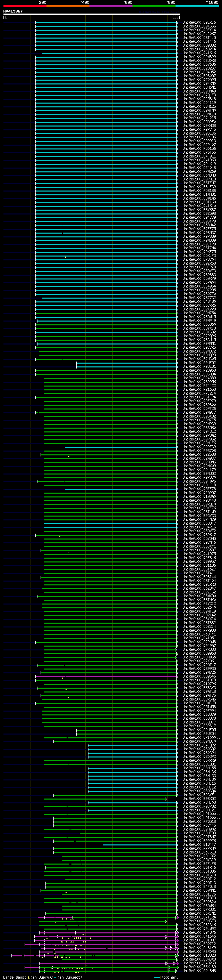The height and width of the screenshot is (980, 222).
Task: Select hit label UniRef100_Q8H1Z5
Action: coord(199,106)
